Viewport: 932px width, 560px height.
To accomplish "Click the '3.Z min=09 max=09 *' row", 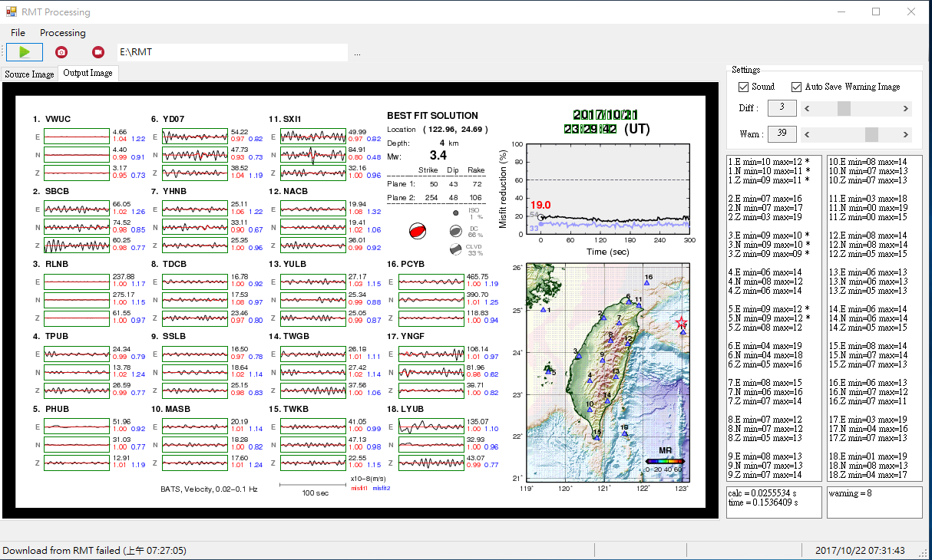I will 768,254.
